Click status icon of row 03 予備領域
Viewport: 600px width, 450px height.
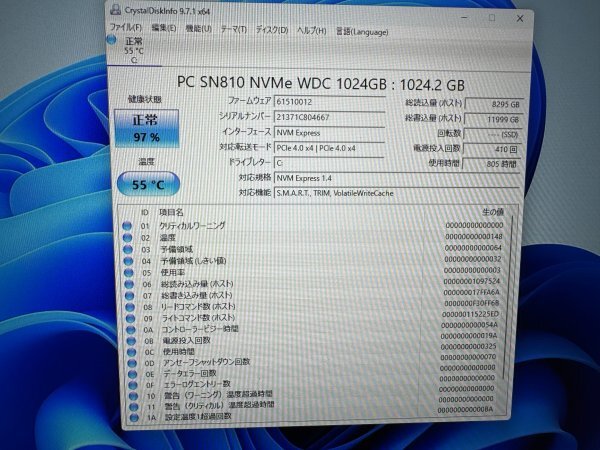[128, 249]
